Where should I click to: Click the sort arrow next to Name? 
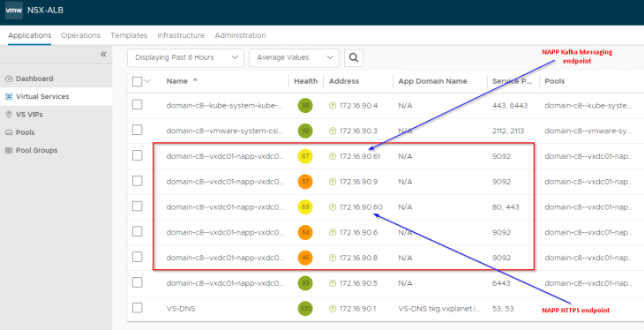pyautogui.click(x=195, y=80)
